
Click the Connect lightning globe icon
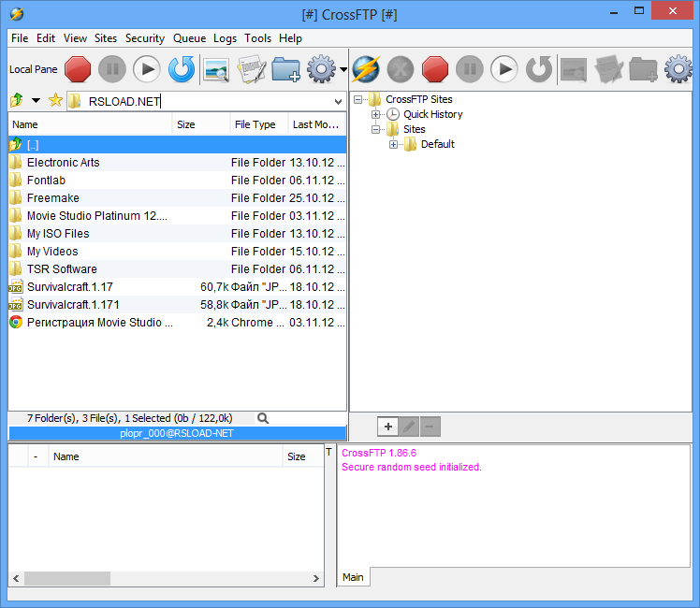(366, 69)
